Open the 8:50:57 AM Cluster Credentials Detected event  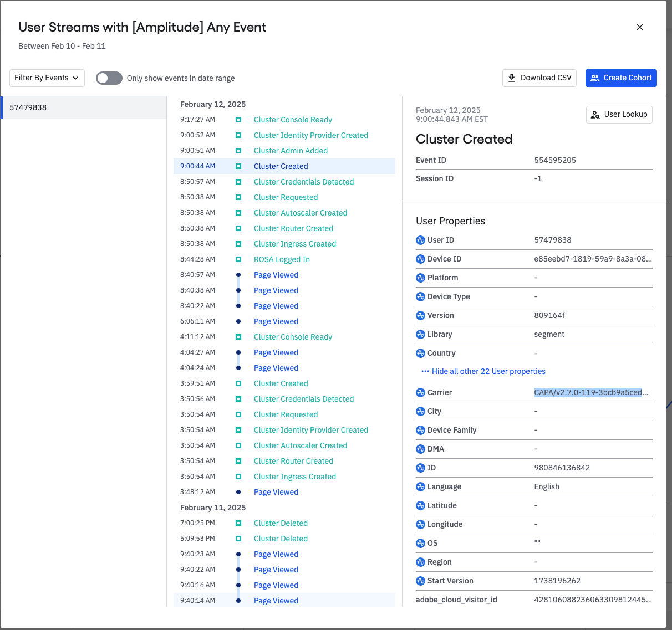click(x=284, y=182)
